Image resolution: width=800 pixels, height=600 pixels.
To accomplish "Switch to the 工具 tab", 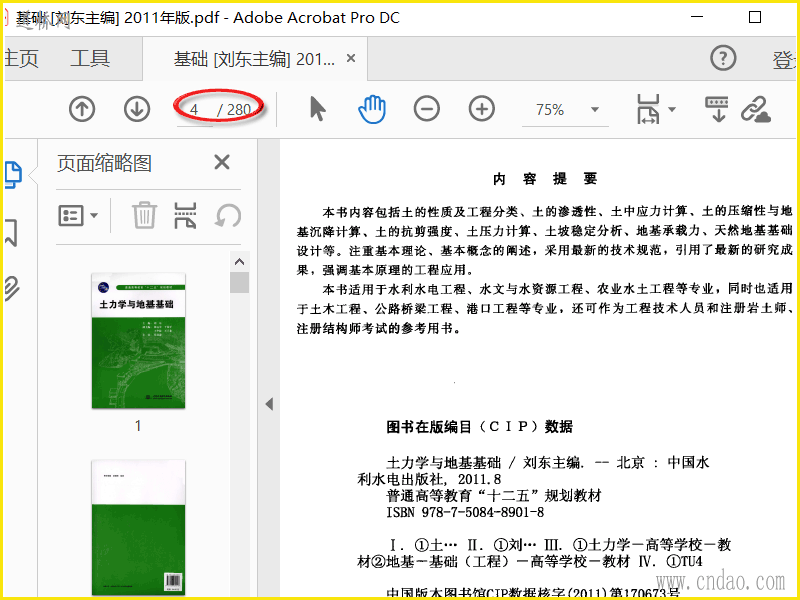I will point(90,58).
